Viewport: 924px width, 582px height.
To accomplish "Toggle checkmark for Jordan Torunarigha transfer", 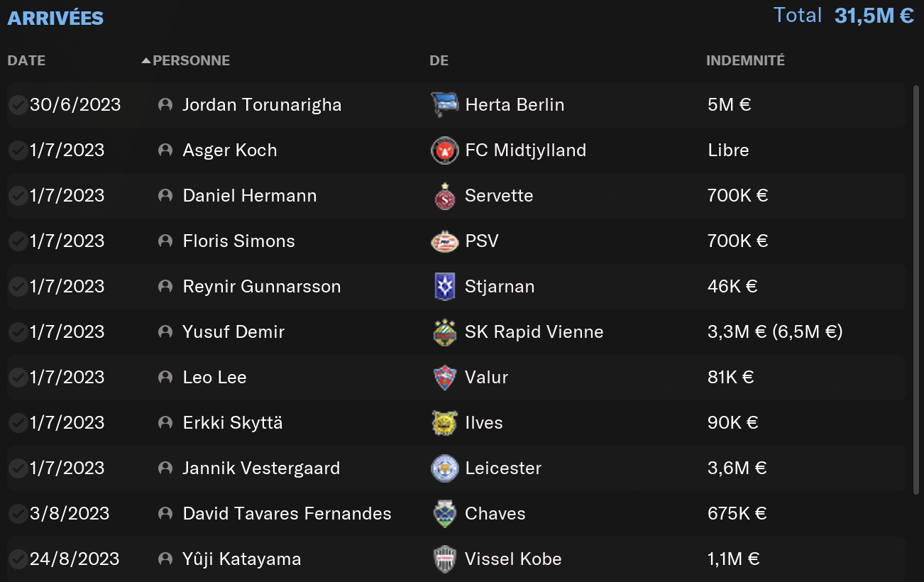I will point(18,105).
